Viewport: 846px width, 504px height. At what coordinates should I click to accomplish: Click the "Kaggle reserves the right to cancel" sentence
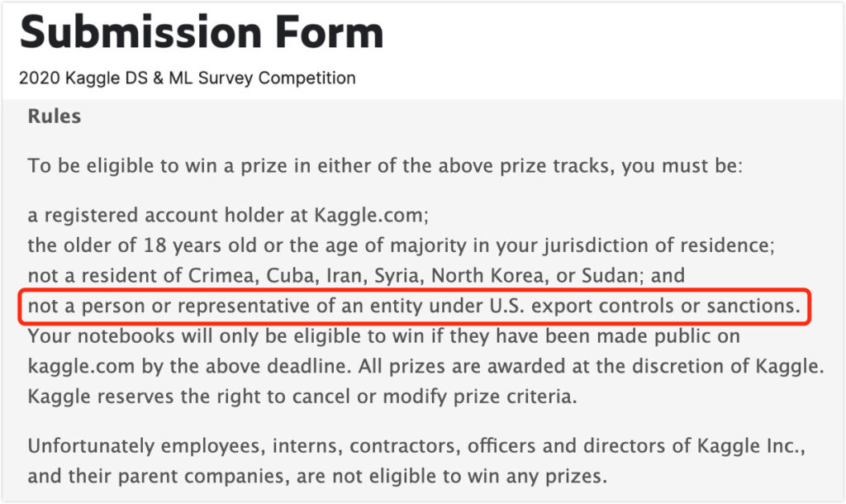point(302,396)
